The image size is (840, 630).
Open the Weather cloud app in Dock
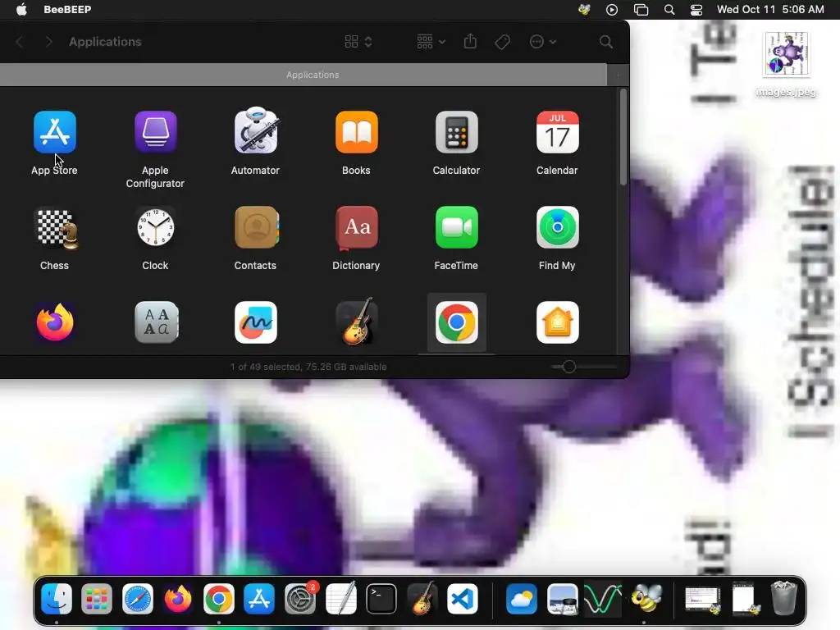coord(521,598)
